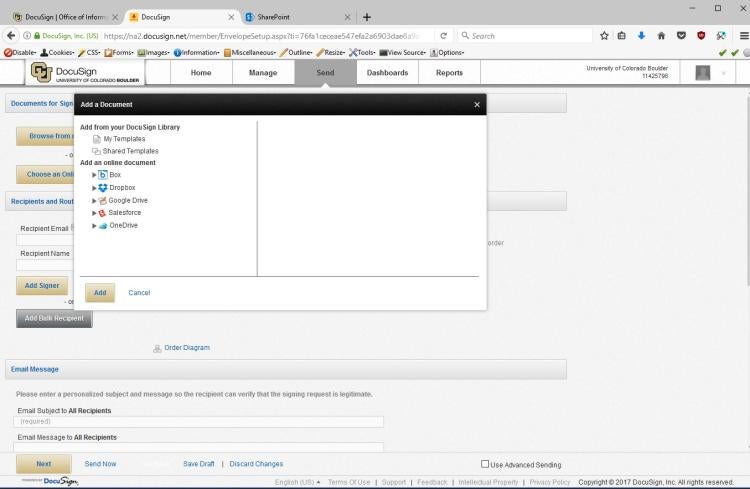Click the DocuSign CU Boulder logo
Image resolution: width=750 pixels, height=489 pixels.
(85, 73)
